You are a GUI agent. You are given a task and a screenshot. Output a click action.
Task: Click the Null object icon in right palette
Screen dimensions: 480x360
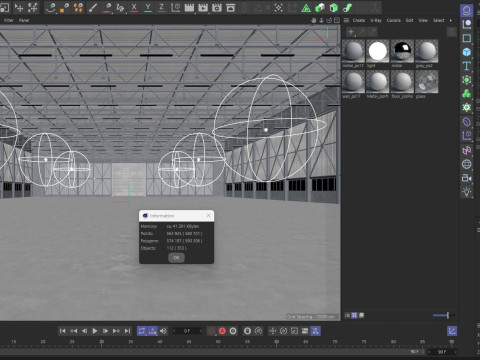pos(467,24)
